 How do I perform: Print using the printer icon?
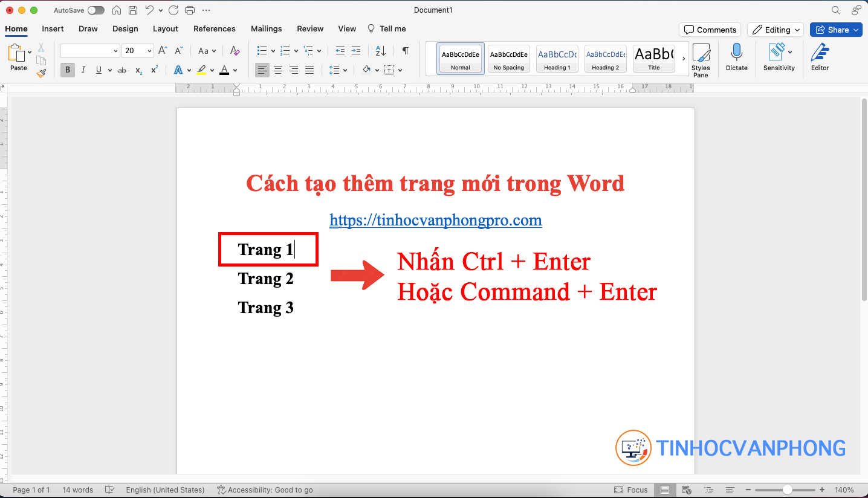coord(190,10)
